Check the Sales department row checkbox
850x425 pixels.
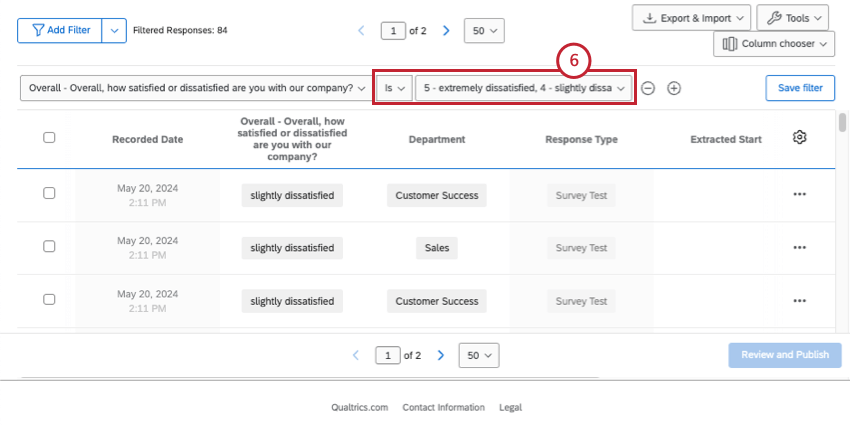[49, 247]
